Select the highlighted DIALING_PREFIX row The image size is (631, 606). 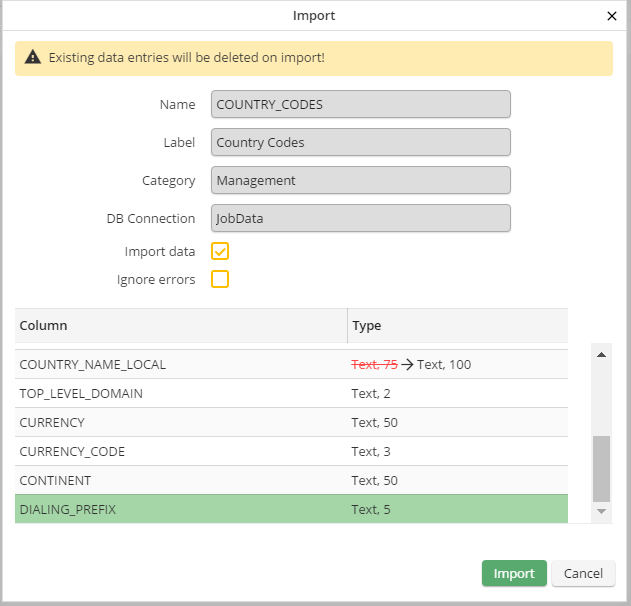[291, 509]
